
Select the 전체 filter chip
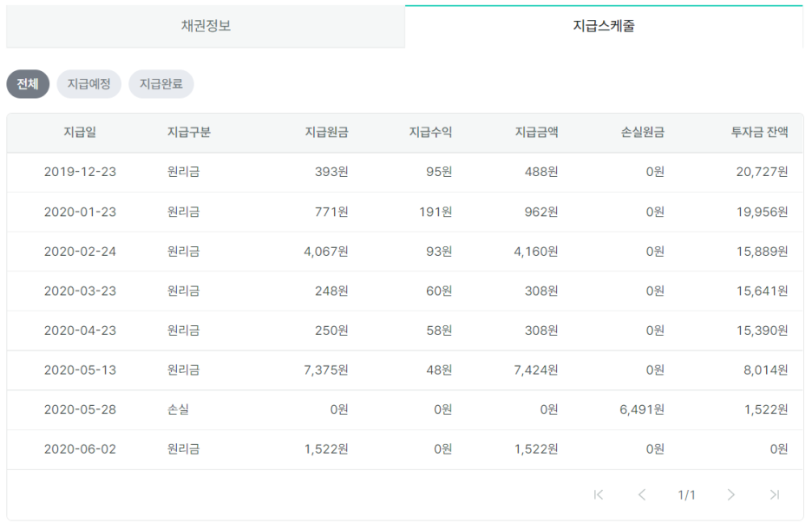(28, 84)
